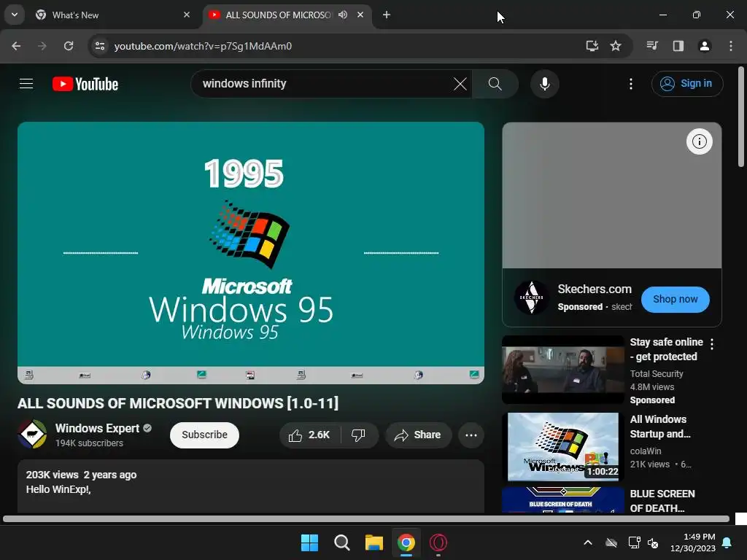Read the 194K subscribers text
The height and width of the screenshot is (560, 747).
pos(89,443)
